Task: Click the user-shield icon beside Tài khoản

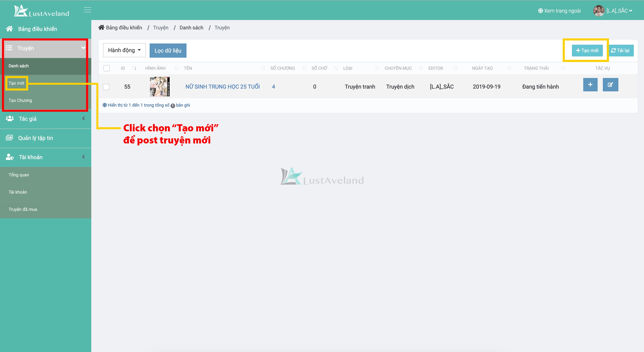Action: [10, 157]
